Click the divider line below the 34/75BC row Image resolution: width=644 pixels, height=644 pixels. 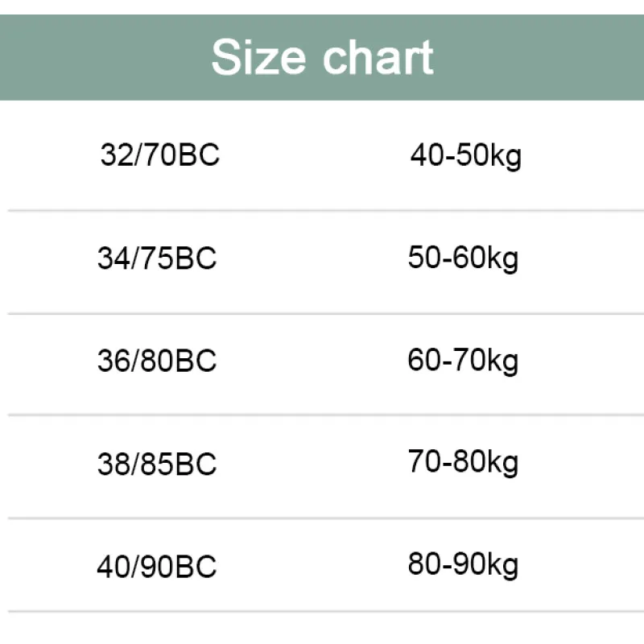(322, 313)
